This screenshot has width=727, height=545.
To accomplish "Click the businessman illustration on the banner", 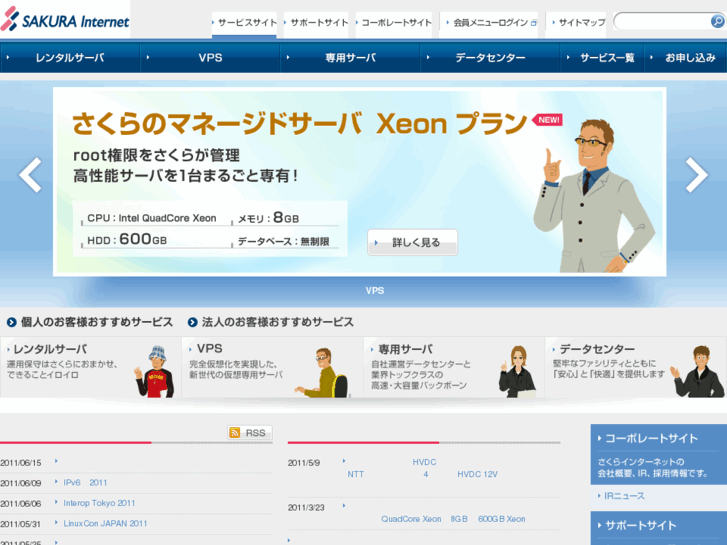I will click(592, 195).
